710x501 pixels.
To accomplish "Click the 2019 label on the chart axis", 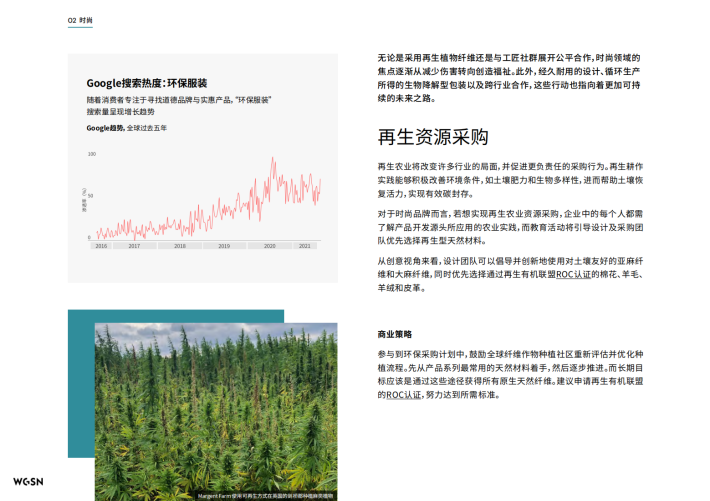I will pos(224,245).
